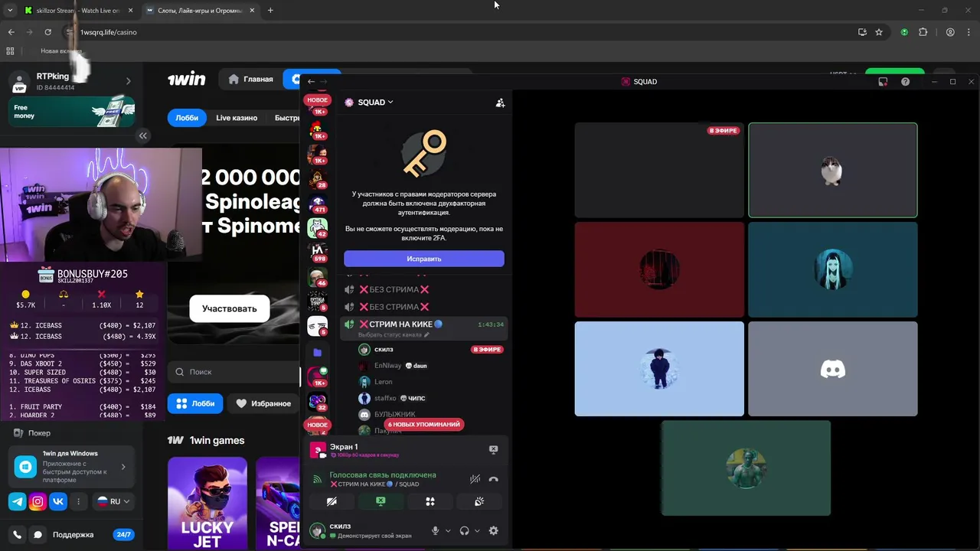Viewport: 980px width, 551px height.
Task: Open new browser tab
Action: coord(270,11)
